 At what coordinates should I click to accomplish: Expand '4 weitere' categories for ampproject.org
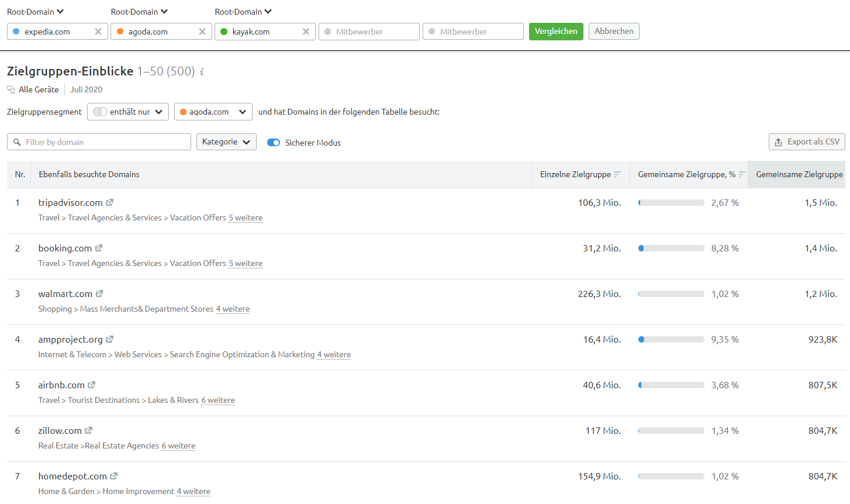coord(334,354)
